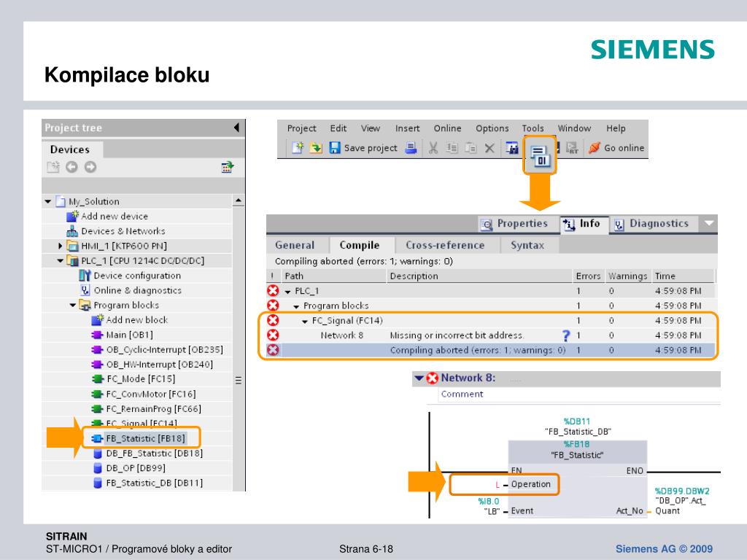Collapse the Network 8 section arrow

click(x=419, y=378)
